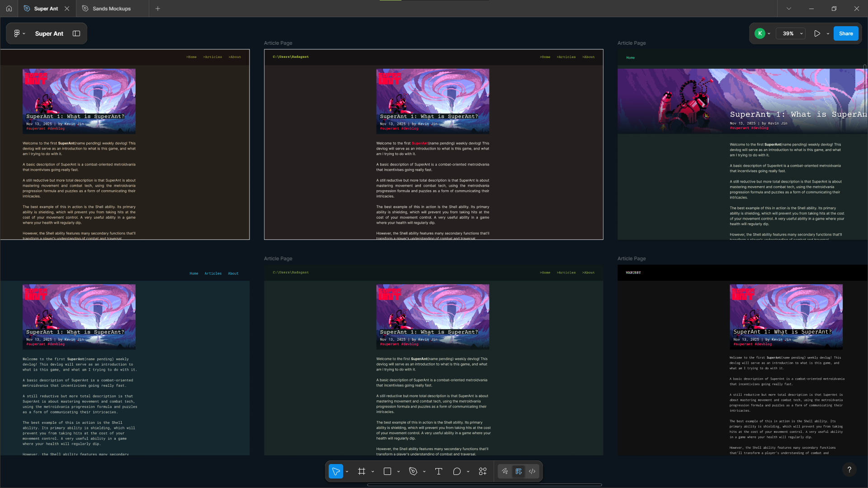868x488 pixels.
Task: Select the Comment tool
Action: [x=457, y=471]
